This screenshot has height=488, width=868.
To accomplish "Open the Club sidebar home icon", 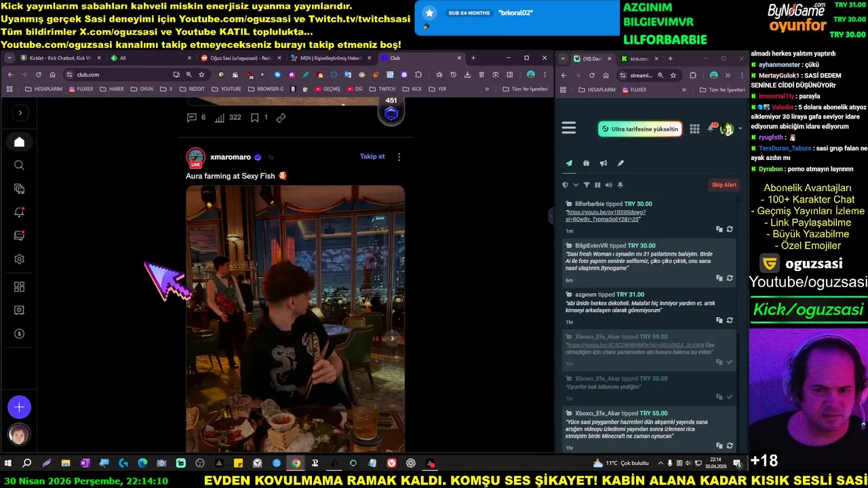I will pos(19,142).
